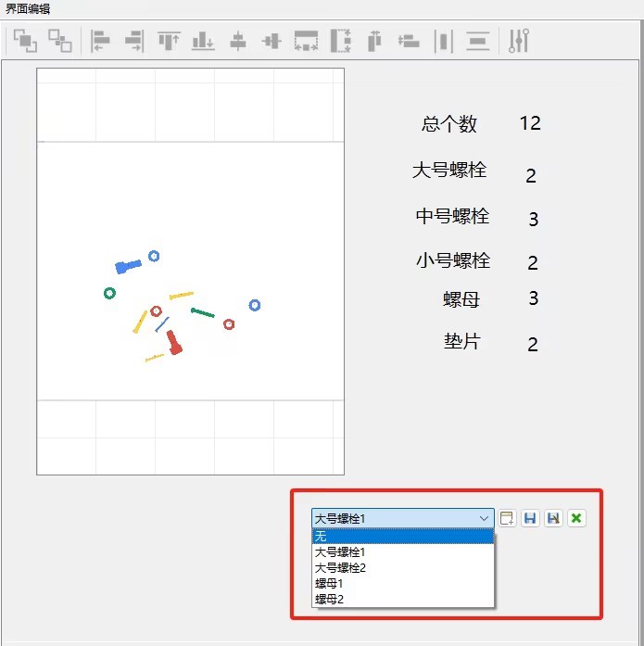Choose 大号螺栓1 from the dropdown list
Image resolution: width=644 pixels, height=646 pixels.
(x=403, y=552)
